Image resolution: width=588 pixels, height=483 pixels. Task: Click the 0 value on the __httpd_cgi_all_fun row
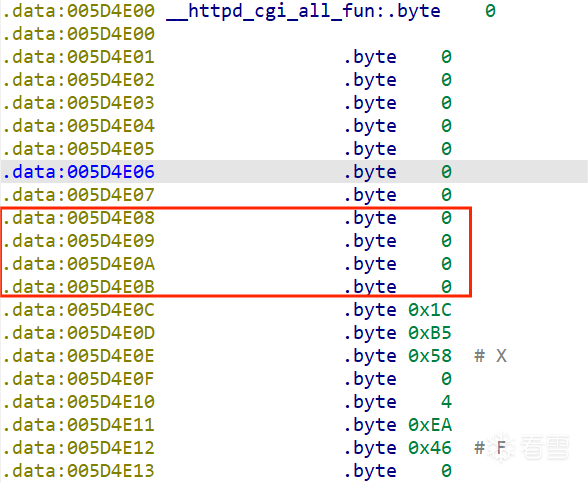click(490, 11)
